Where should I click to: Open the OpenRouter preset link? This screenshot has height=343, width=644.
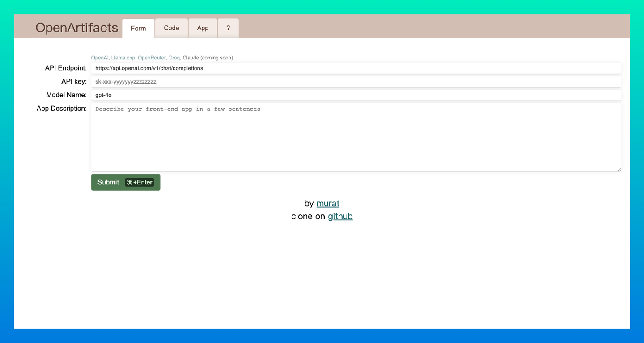point(151,58)
